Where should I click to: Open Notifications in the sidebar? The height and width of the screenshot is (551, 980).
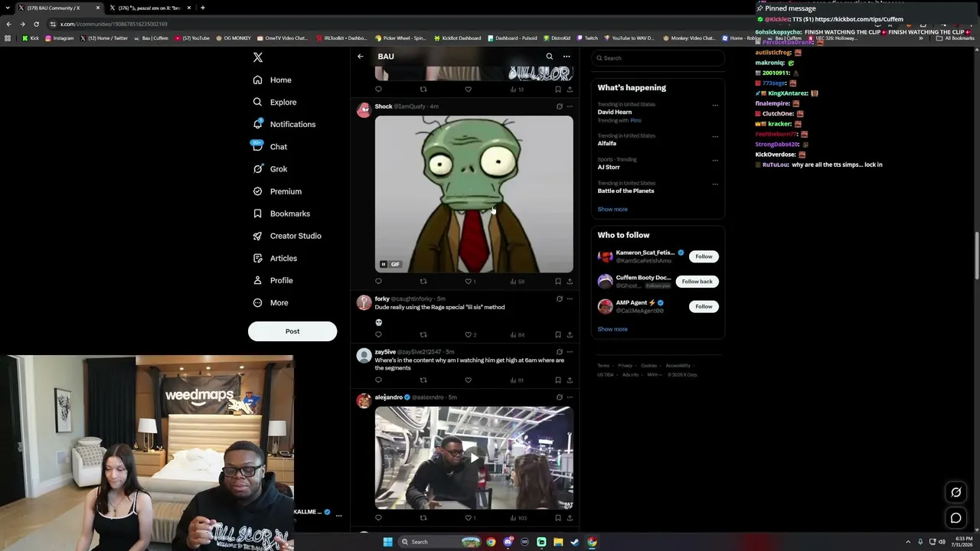(284, 124)
